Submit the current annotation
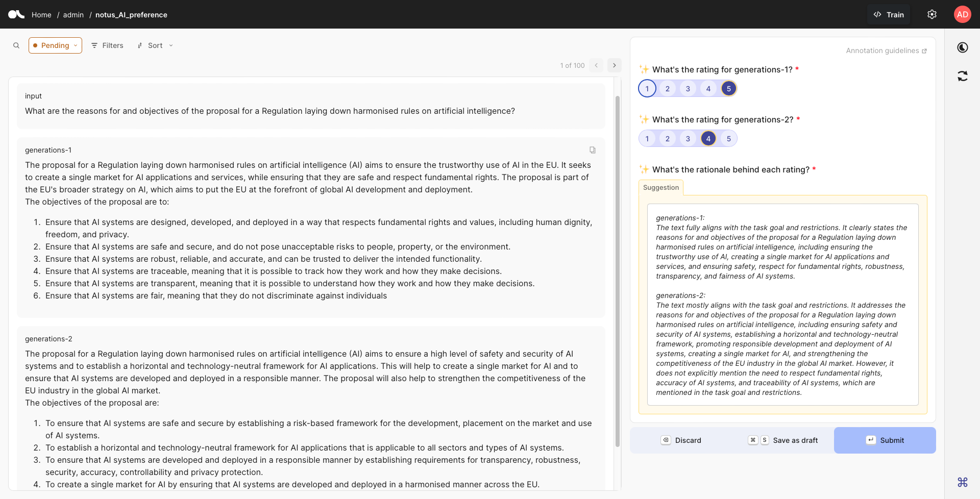 click(x=885, y=440)
